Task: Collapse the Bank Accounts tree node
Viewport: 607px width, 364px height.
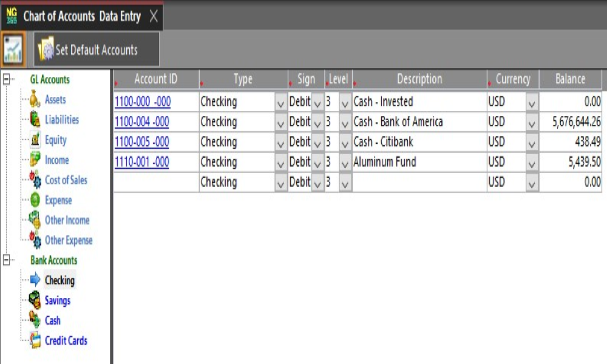Action: click(7, 260)
